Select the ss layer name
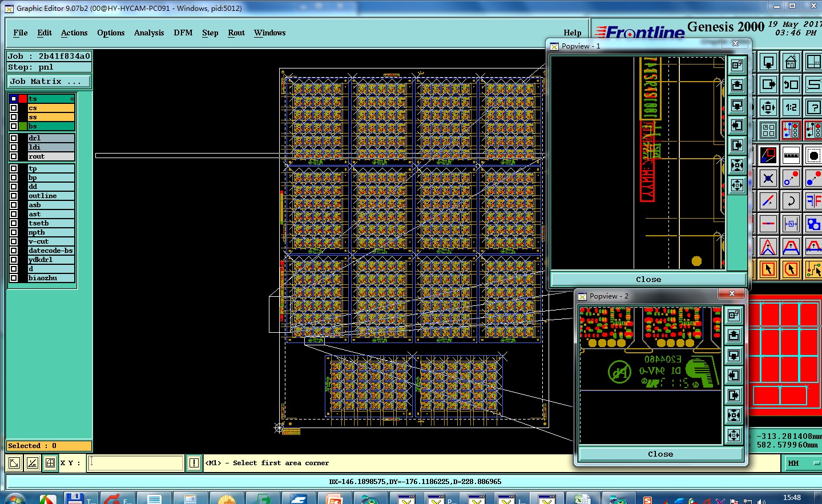Viewport: 822px width, 504px height. (x=51, y=117)
